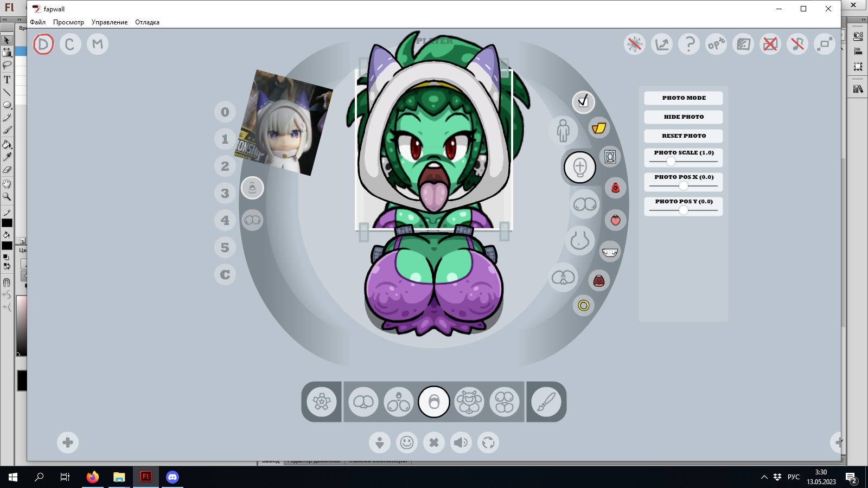Open the Файл menu

[x=38, y=22]
